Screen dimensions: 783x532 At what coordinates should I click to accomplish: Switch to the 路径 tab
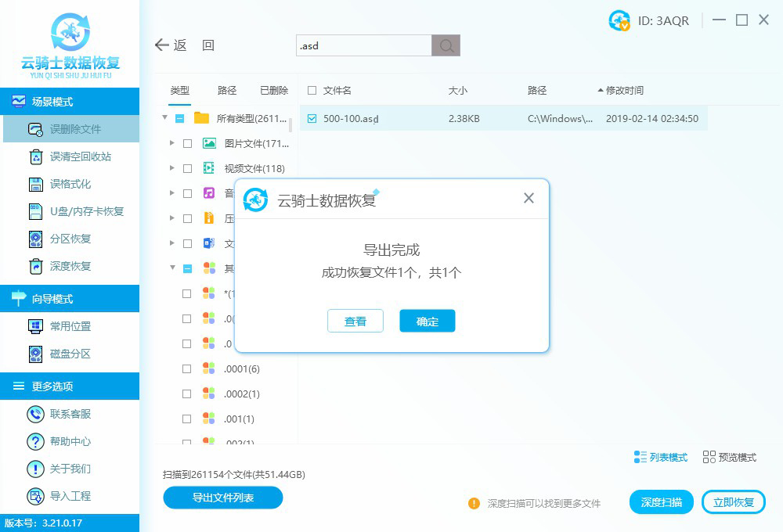coord(227,90)
